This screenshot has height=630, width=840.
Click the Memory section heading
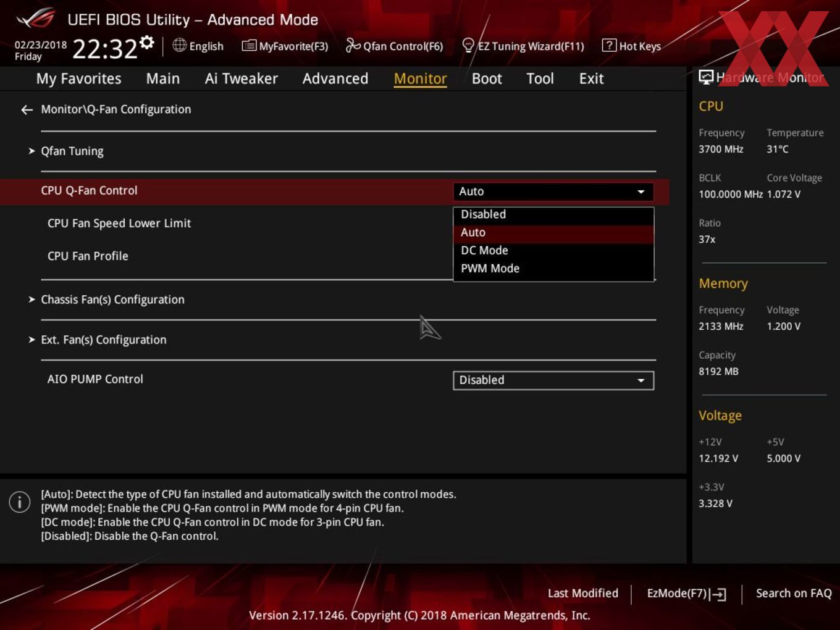coord(723,283)
